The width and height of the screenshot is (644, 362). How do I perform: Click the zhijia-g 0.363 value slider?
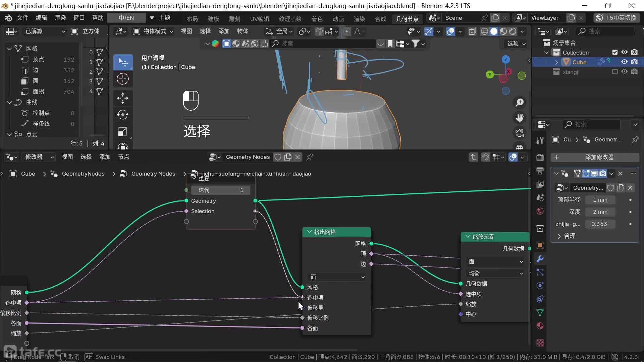[x=600, y=224]
